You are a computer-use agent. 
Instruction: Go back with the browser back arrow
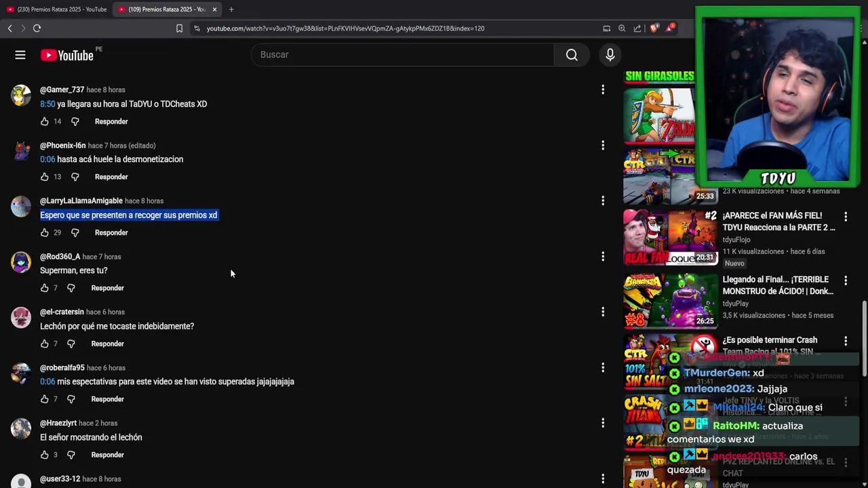9,28
